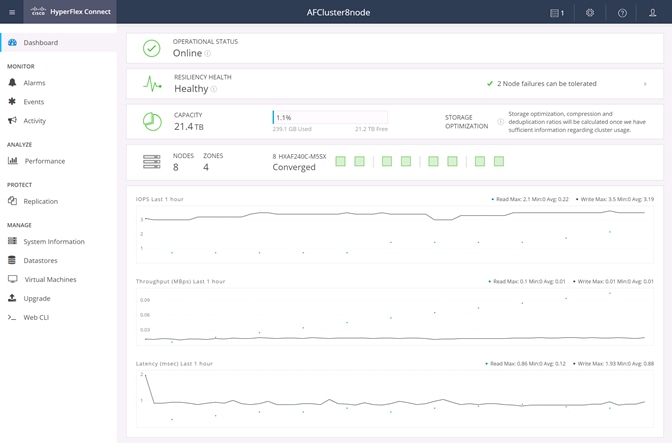Click the Latency Last 1 hour chart
Viewport: 672px width, 443px height.
[x=395, y=399]
